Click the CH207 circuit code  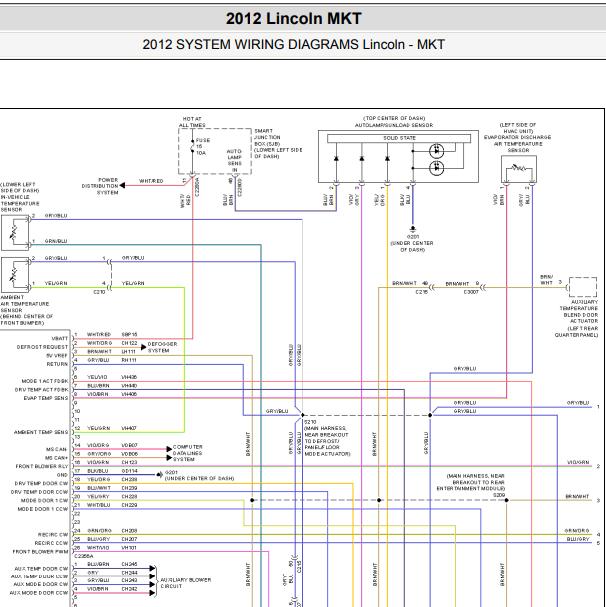click(129, 539)
